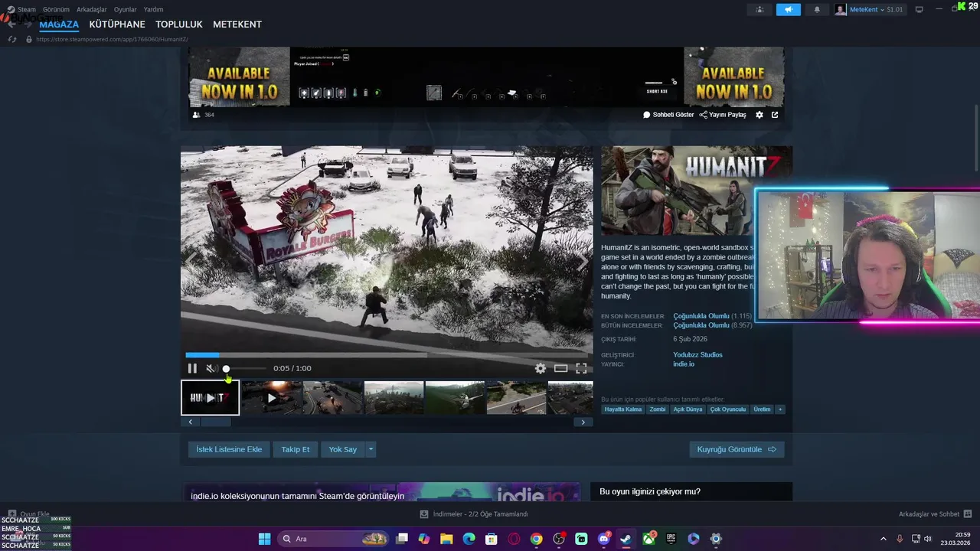
Task: Open Google Chrome from the taskbar
Action: coord(536,539)
